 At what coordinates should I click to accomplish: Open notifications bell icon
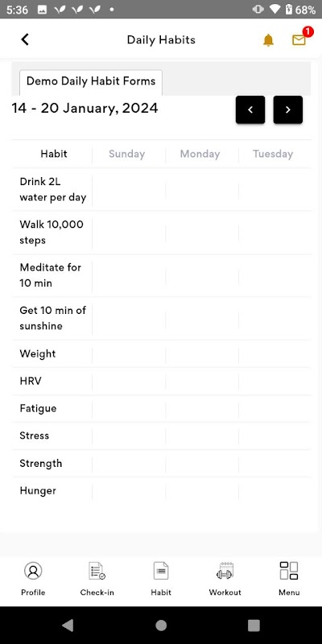(268, 39)
